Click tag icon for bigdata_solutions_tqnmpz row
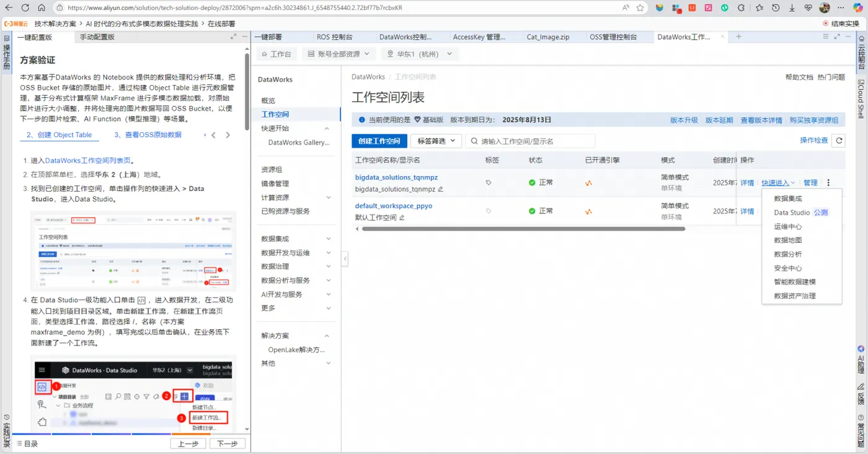The height and width of the screenshot is (454, 868). [x=489, y=183]
